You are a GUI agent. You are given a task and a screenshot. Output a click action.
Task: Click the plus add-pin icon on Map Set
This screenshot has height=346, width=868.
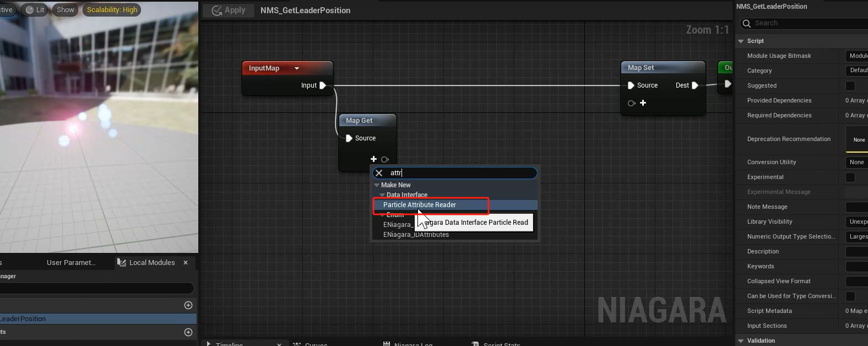click(643, 103)
